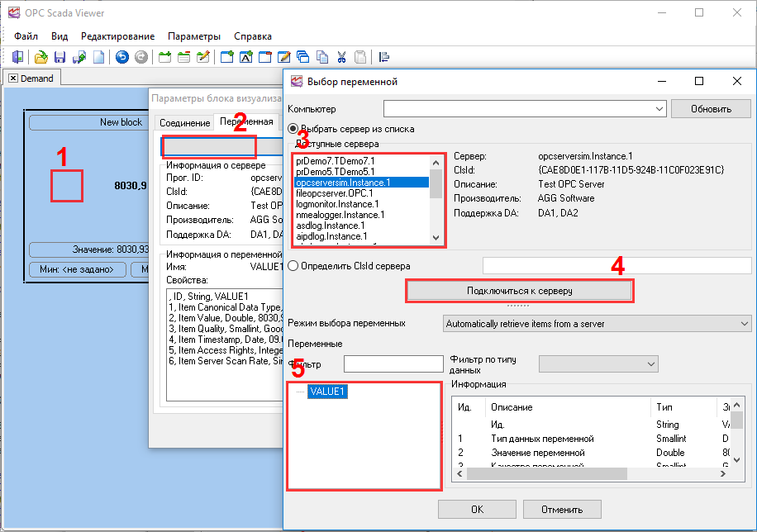Add a text block with the 'A' icon
The height and width of the screenshot is (532, 757).
246,57
